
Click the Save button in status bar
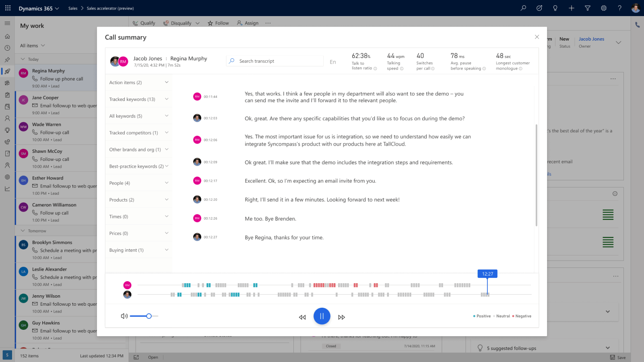[618, 357]
